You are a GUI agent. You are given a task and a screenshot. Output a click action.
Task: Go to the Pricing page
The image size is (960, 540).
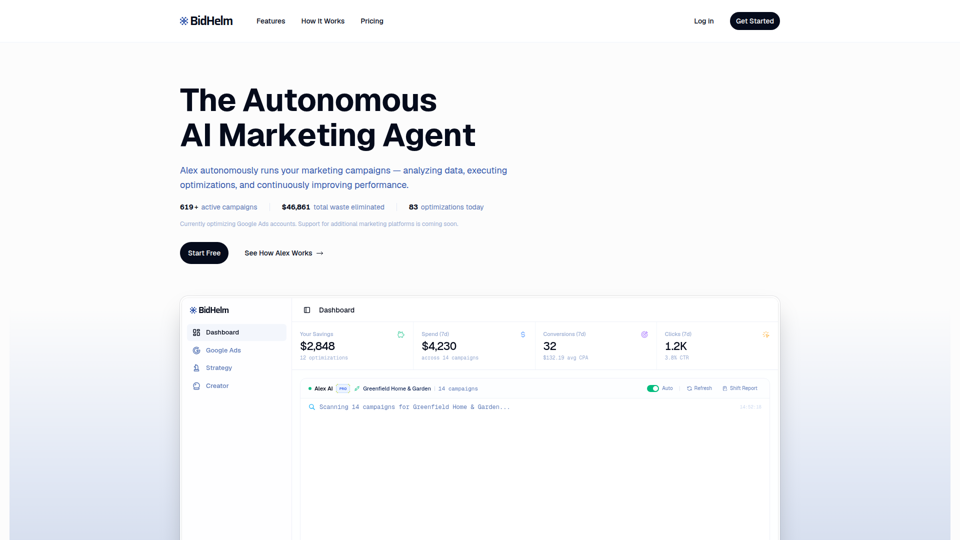372,21
